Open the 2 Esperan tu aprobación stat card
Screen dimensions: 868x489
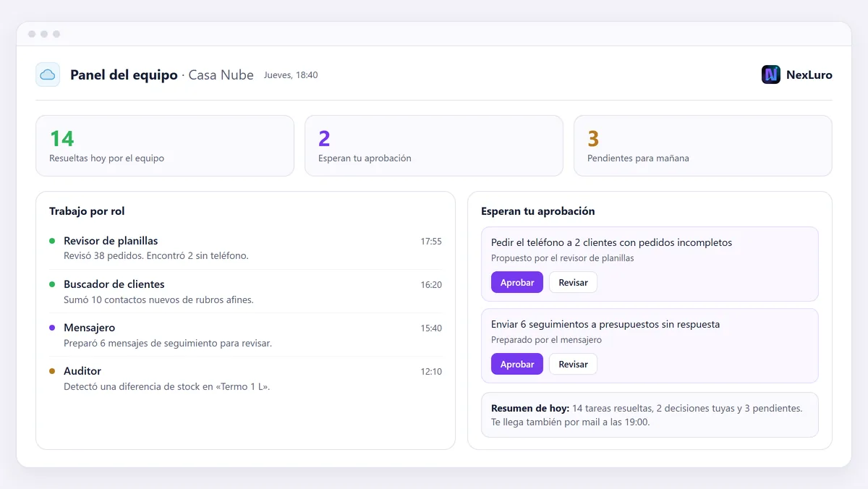434,145
